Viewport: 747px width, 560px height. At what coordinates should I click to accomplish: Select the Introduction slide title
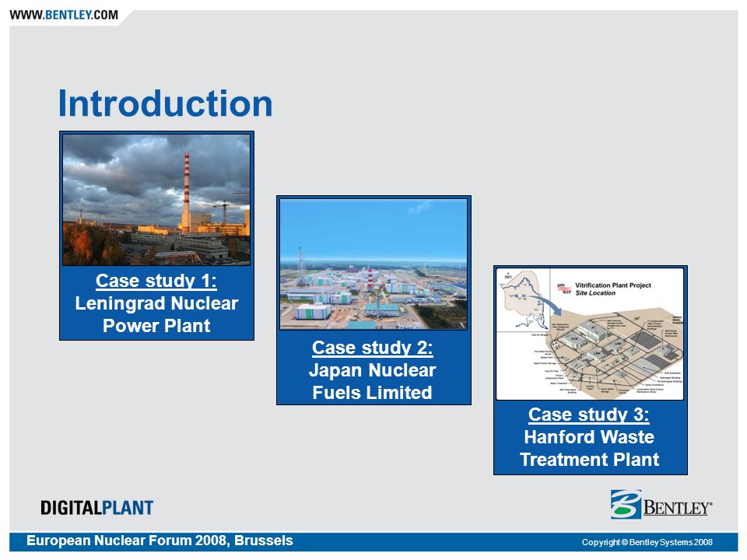165,103
